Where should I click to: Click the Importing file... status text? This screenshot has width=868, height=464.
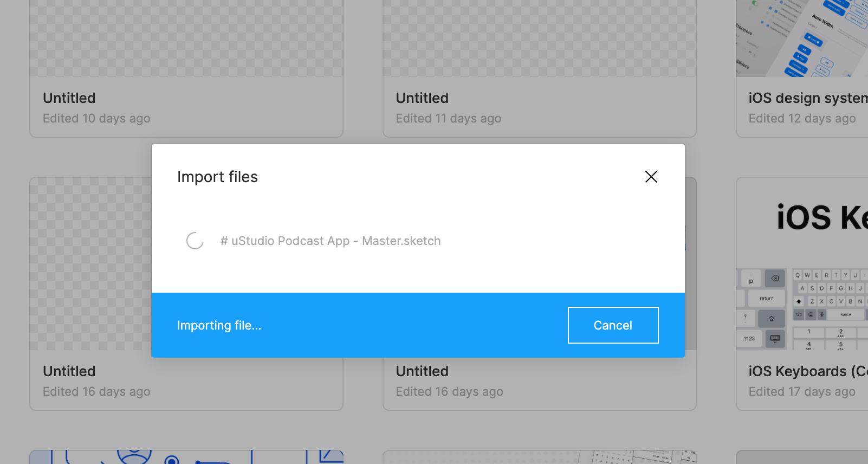(x=219, y=325)
